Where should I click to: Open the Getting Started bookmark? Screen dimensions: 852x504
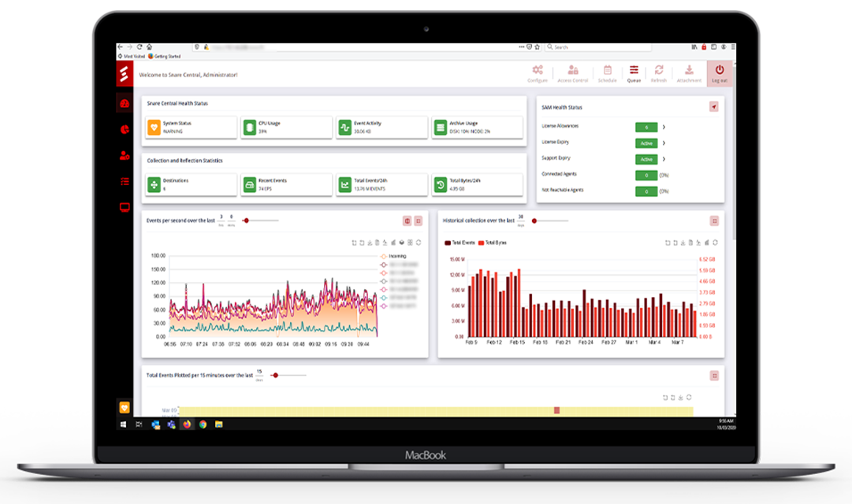164,56
